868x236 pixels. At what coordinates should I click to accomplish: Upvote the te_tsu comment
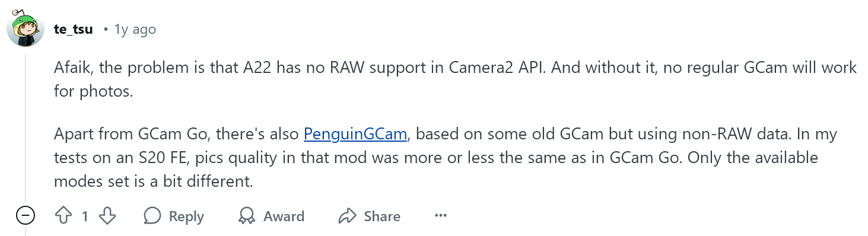[63, 216]
